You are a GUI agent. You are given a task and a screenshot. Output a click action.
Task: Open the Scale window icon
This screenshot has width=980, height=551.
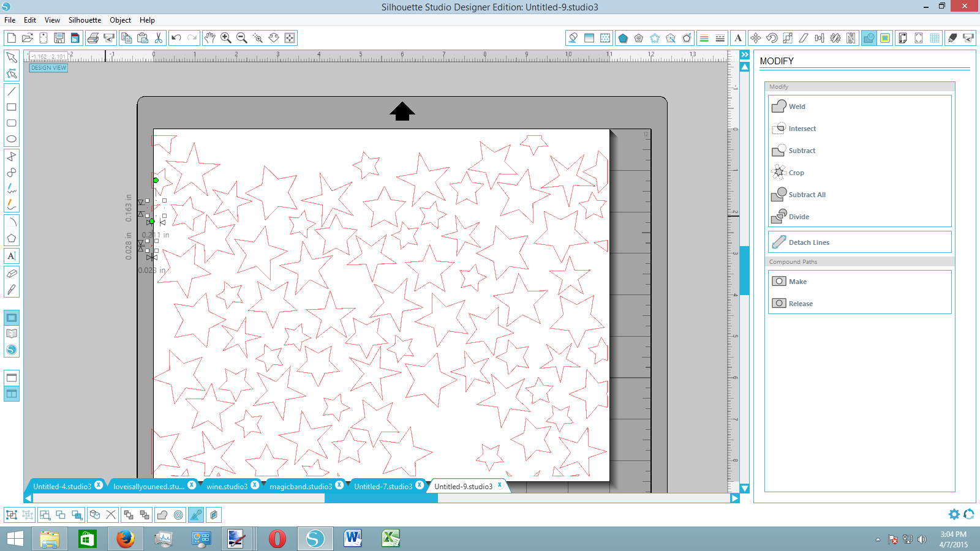[788, 38]
